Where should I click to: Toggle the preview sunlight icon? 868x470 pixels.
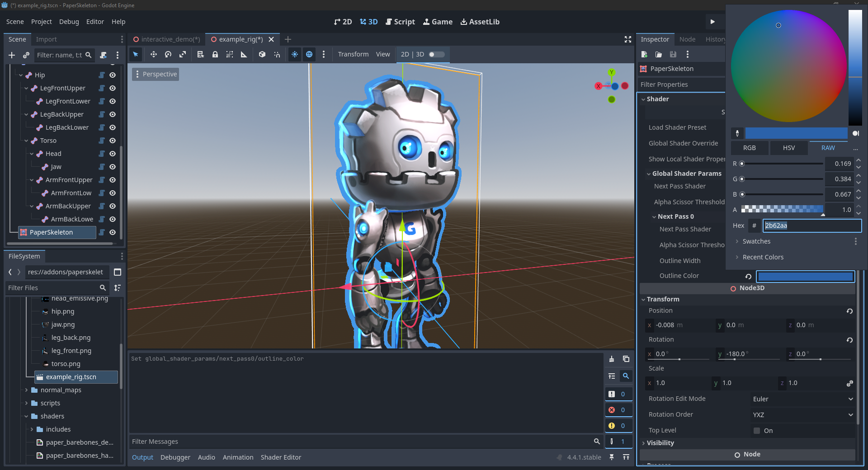[x=295, y=54]
